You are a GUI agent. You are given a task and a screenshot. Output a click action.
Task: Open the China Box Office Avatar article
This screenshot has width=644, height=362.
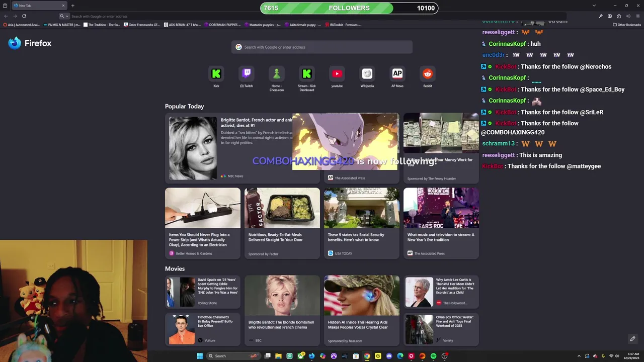[441, 329]
